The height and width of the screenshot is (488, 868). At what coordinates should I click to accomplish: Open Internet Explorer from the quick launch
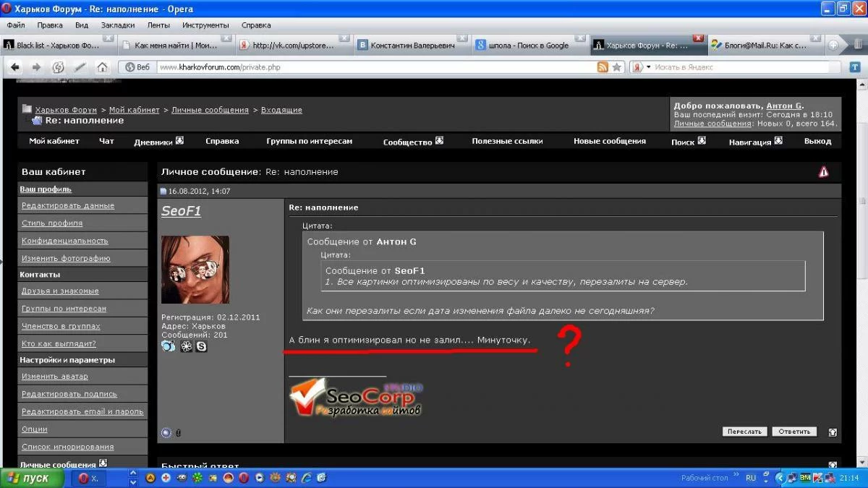coord(305,478)
